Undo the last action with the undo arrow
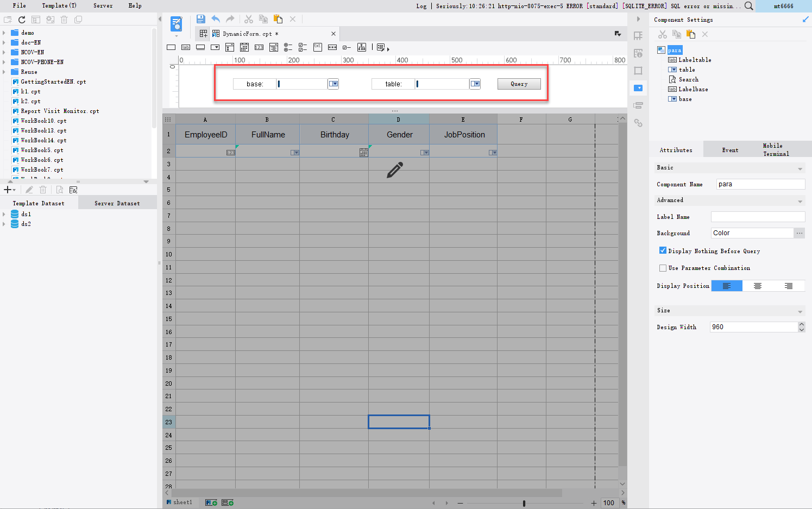 coord(216,18)
